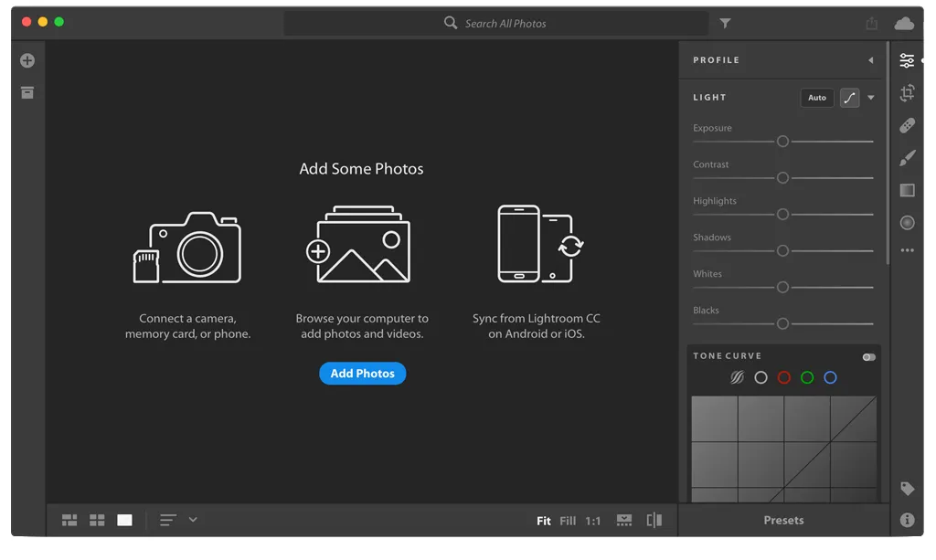This screenshot has width=936, height=560.
Task: Select the parametric curve mode
Action: (738, 377)
